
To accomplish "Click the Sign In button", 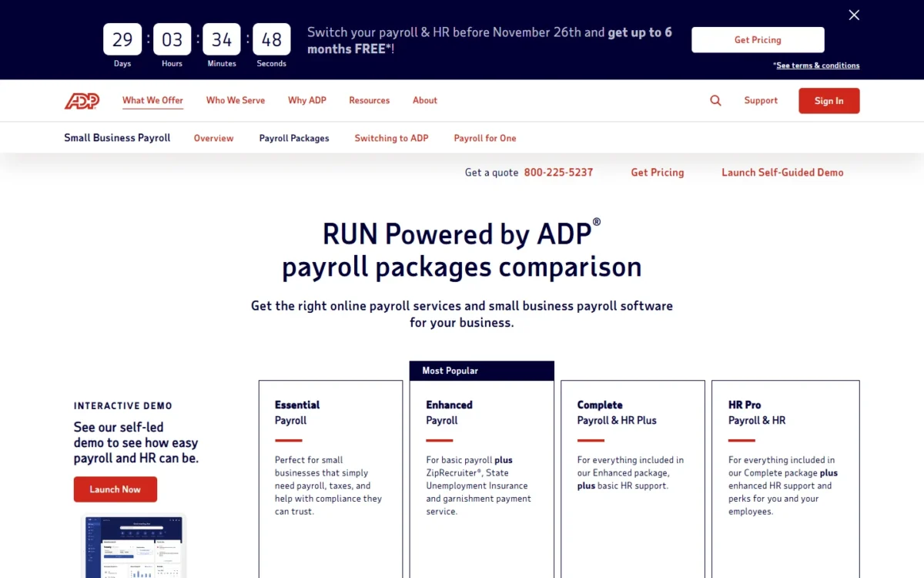I will [829, 101].
